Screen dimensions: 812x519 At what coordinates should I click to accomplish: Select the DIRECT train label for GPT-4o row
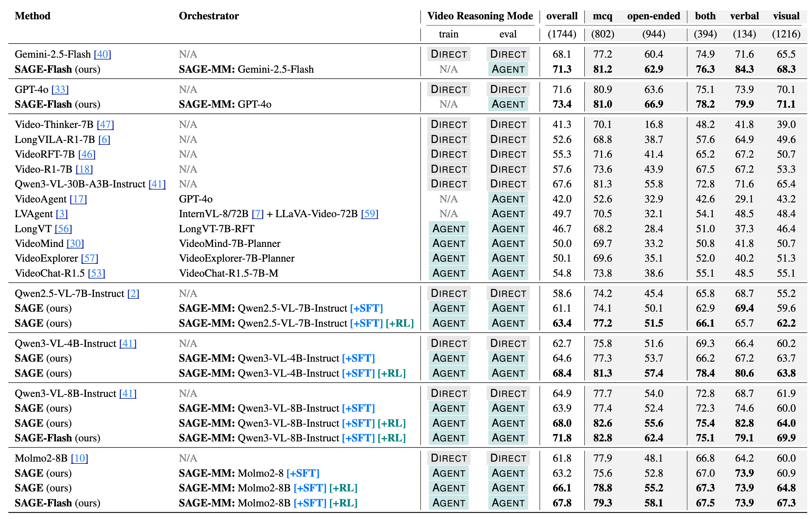449,90
